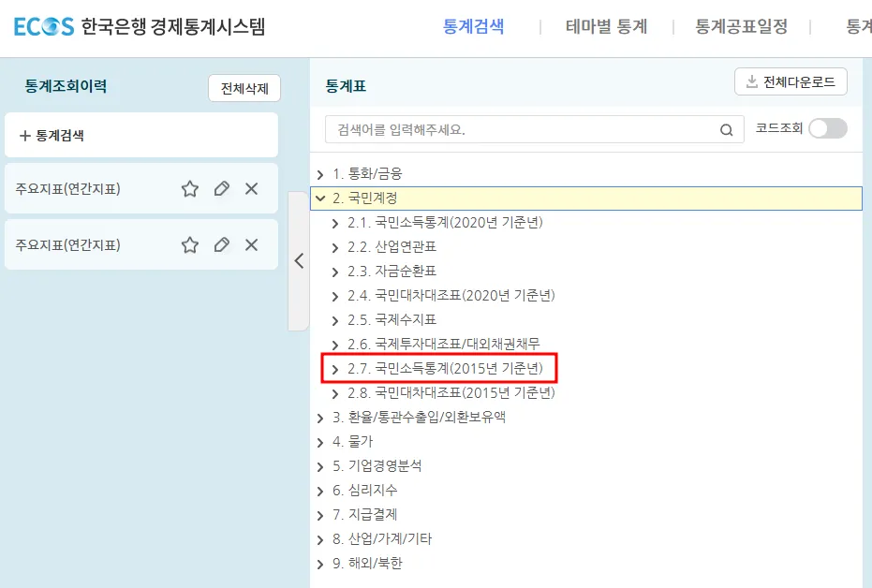
Task: Expand 2.7. 국민소득통계(2015년 기준년) chevron
Action: (334, 369)
